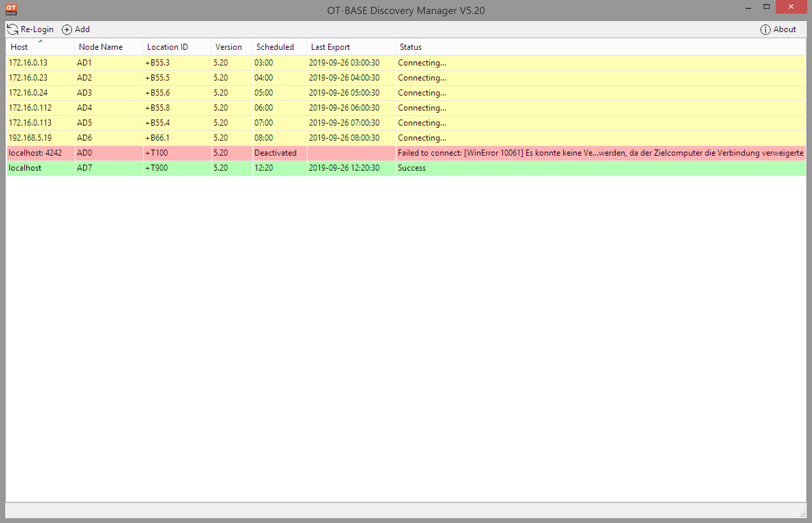Sort by the Version column header
This screenshot has width=812, height=523.
[x=232, y=47]
